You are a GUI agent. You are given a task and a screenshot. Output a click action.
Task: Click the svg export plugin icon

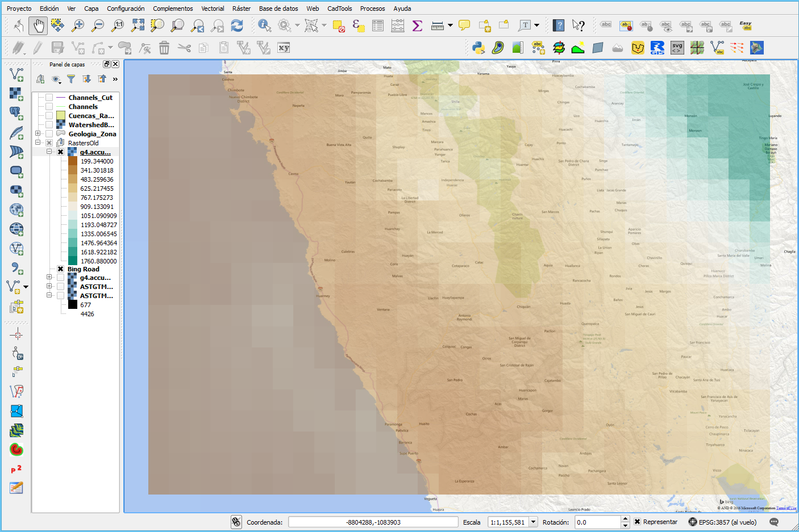(677, 48)
